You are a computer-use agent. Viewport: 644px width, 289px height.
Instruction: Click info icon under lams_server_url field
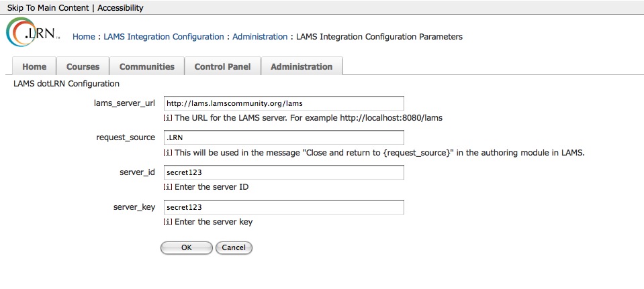(168, 117)
